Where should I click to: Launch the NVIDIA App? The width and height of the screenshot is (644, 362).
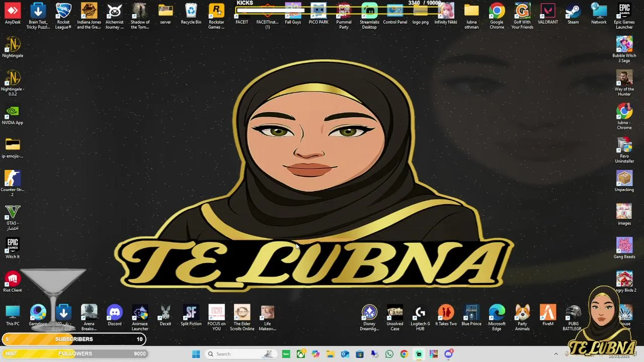point(13,115)
